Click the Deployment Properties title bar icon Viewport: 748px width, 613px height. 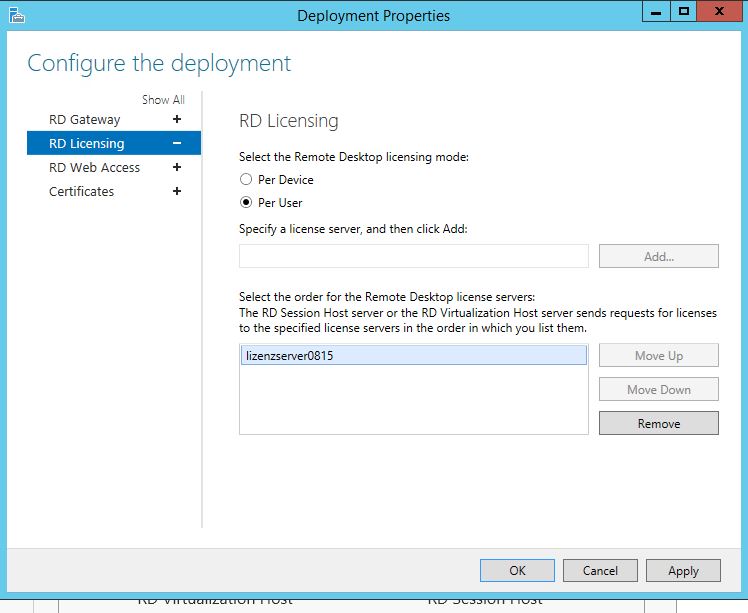17,15
